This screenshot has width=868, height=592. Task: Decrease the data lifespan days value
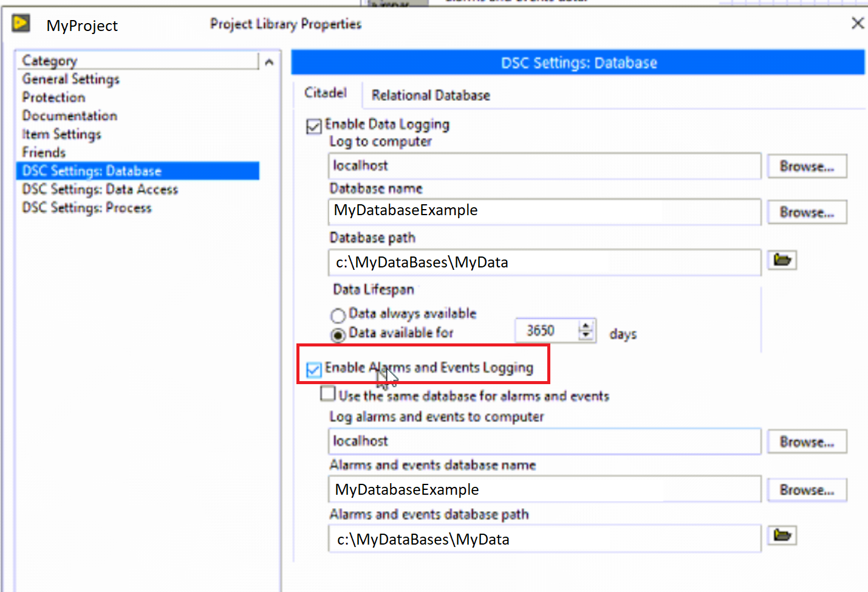coord(586,336)
